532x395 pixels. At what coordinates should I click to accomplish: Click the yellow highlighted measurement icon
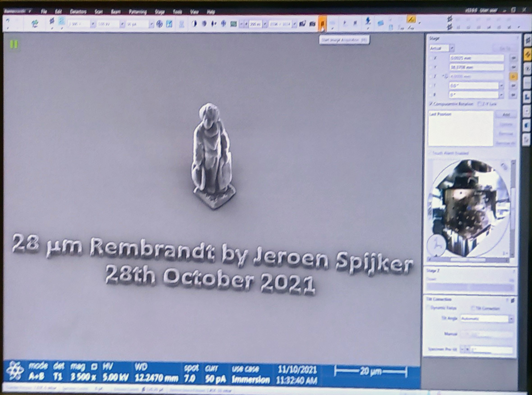tap(411, 19)
